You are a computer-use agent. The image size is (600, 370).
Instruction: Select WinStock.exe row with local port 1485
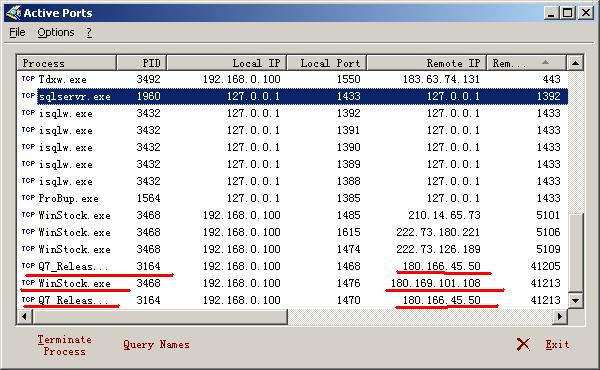[x=292, y=215]
